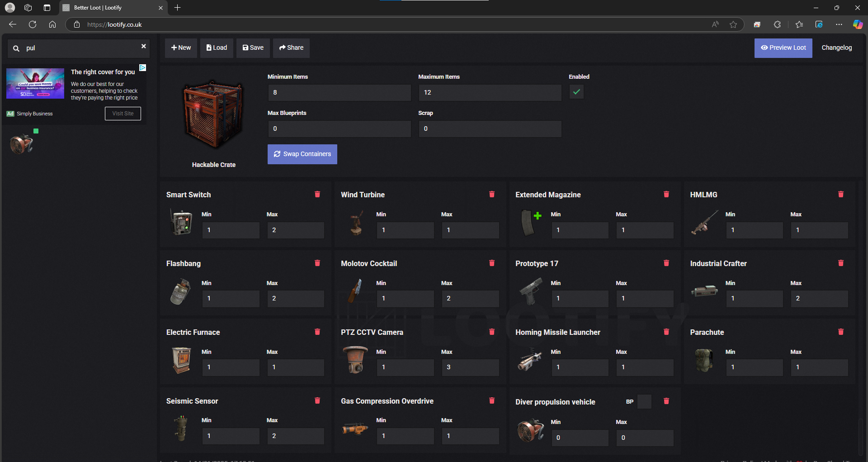Open the Changelog
868x462 pixels.
837,48
